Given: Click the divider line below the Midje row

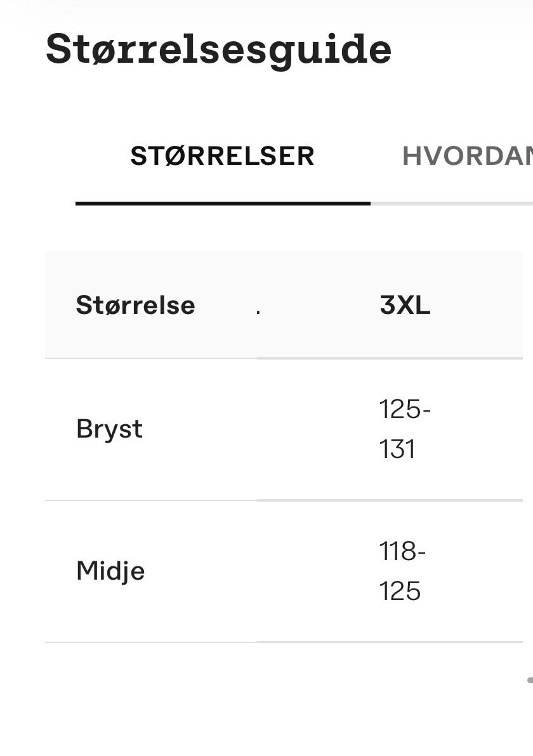Looking at the screenshot, I should pos(284,642).
